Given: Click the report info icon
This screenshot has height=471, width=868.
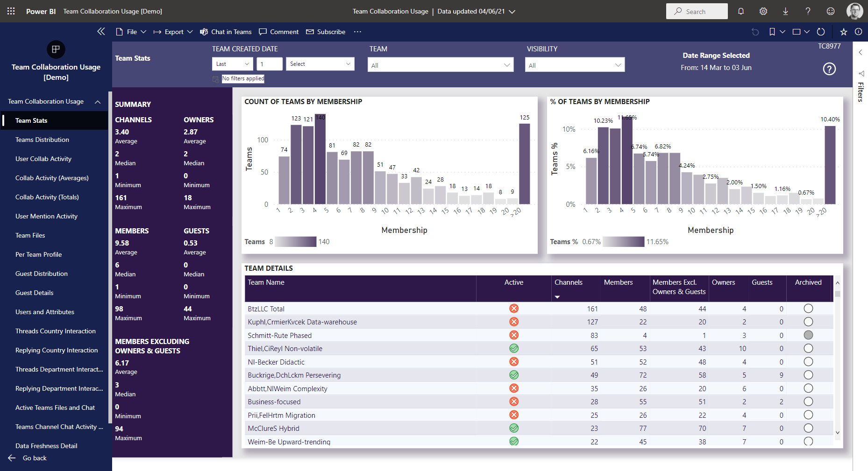Looking at the screenshot, I should [x=859, y=32].
